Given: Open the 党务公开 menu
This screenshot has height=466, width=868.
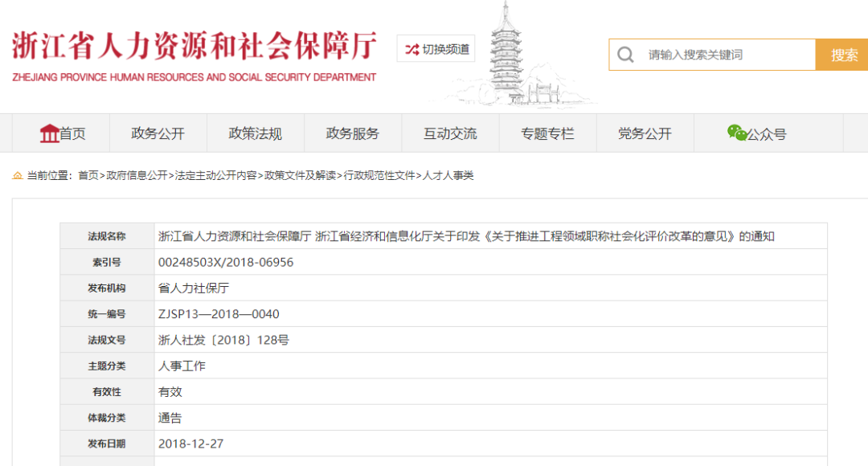Looking at the screenshot, I should (645, 133).
